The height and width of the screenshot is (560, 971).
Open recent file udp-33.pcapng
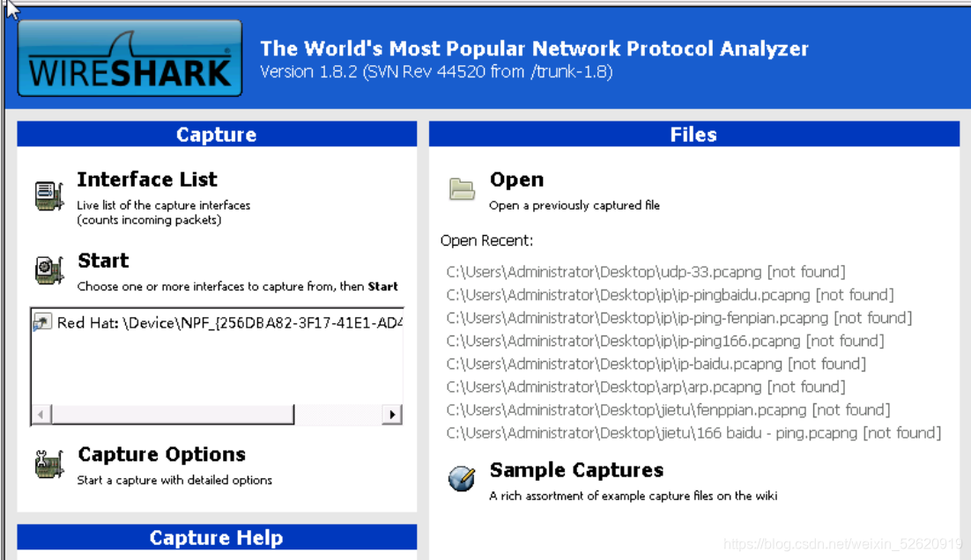pos(645,272)
